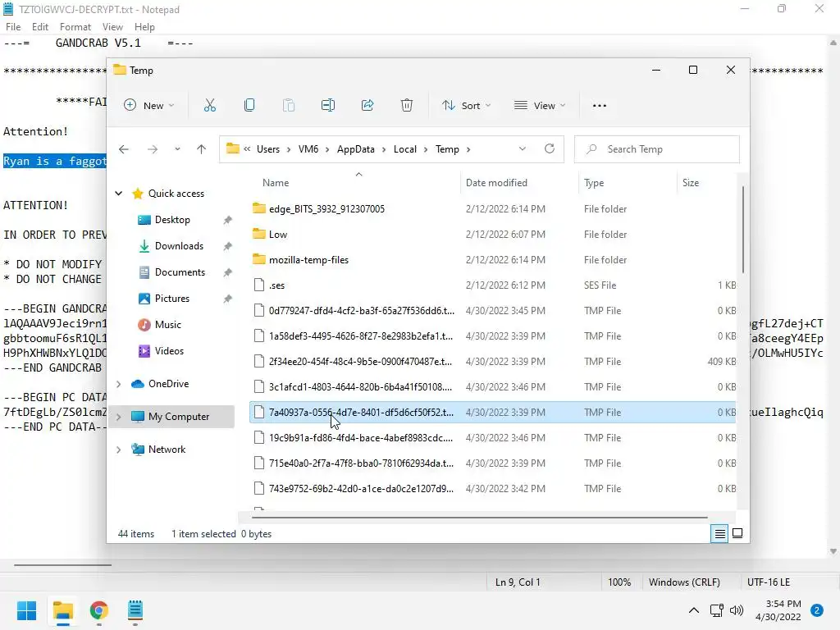The width and height of the screenshot is (840, 630).
Task: Click the Explorer vertical scrollbar thumb
Action: (743, 230)
